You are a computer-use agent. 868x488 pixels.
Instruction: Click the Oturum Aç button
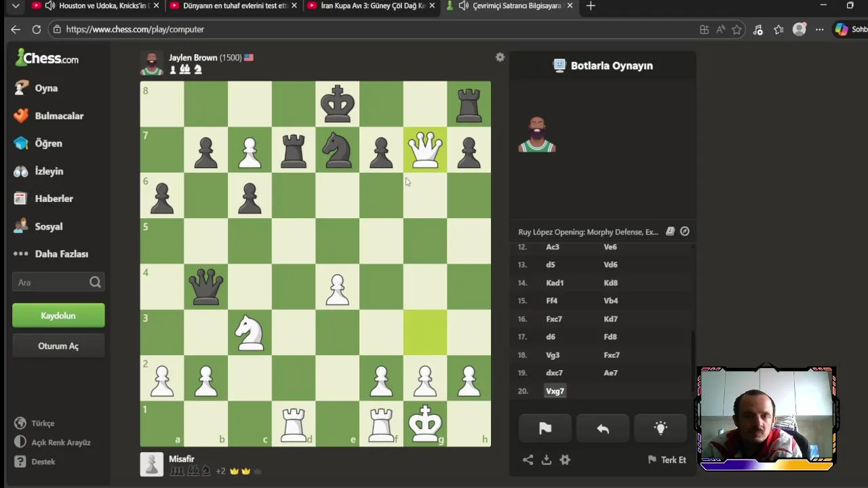click(58, 346)
